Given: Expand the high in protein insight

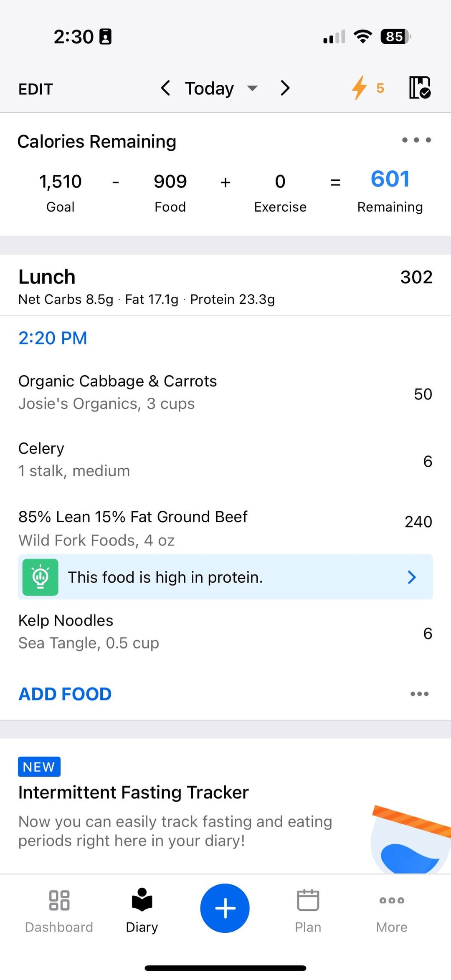Looking at the screenshot, I should (x=411, y=577).
